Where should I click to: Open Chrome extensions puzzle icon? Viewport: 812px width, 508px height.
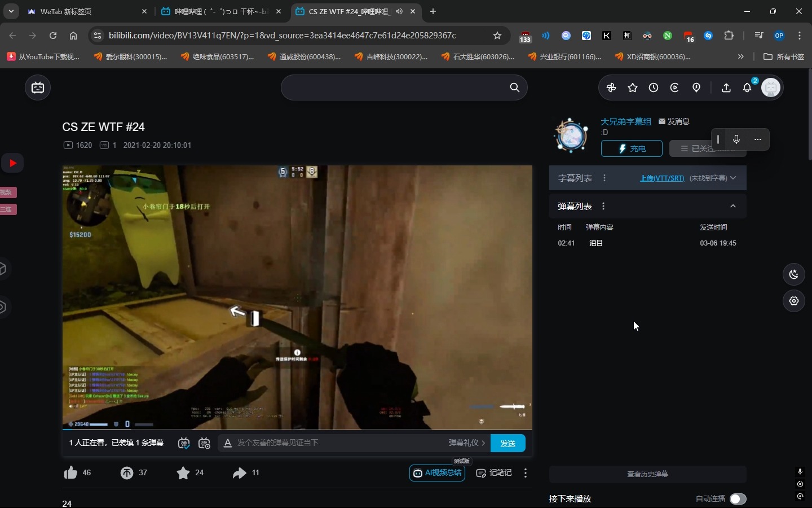(729, 36)
